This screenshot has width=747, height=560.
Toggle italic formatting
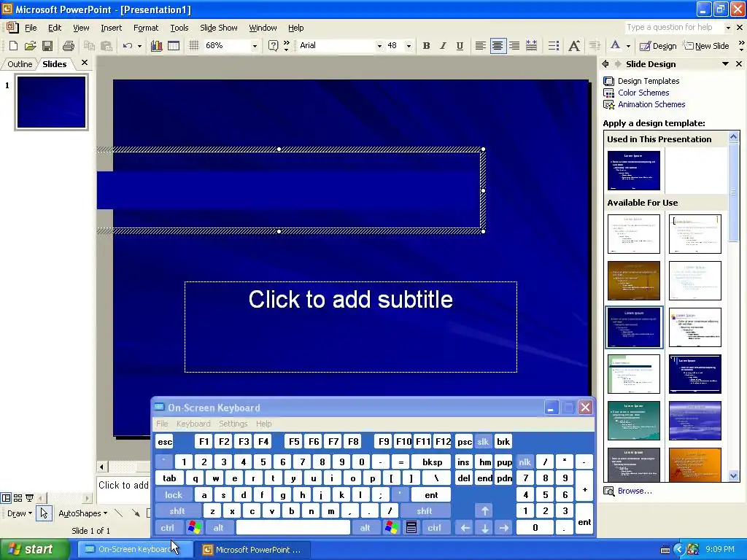click(443, 46)
